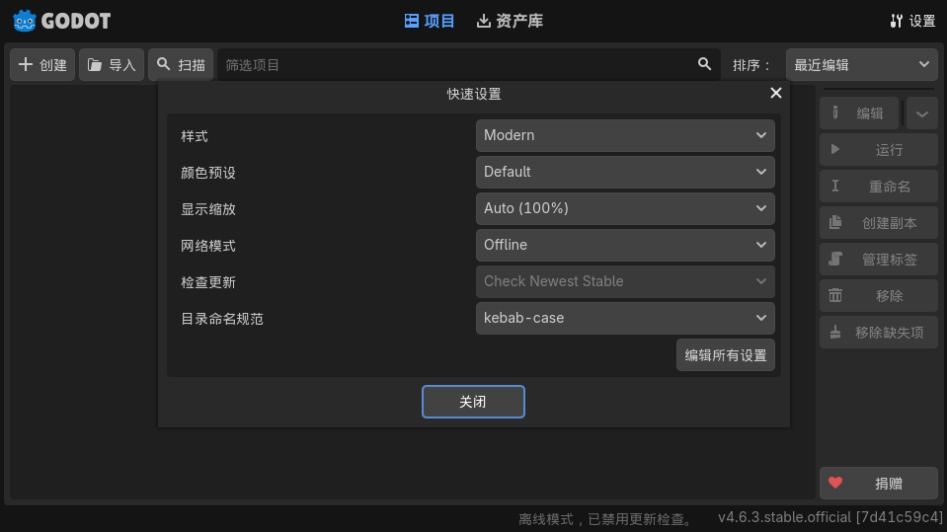The width and height of the screenshot is (947, 532).
Task: Click the 编辑所有设置 button
Action: [x=725, y=355]
